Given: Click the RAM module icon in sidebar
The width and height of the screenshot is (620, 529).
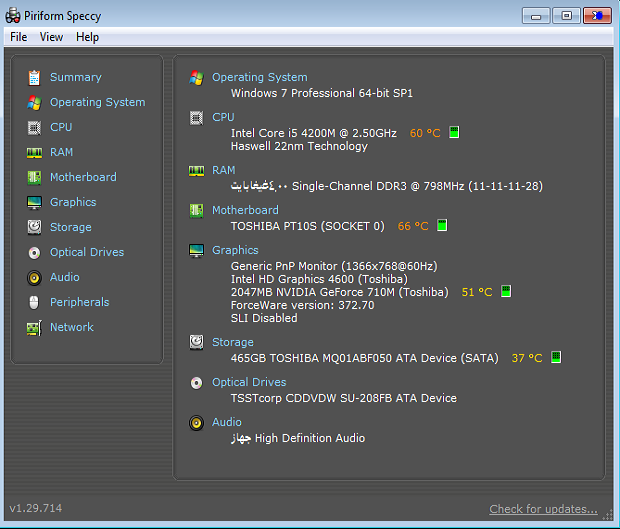Looking at the screenshot, I should click(34, 152).
